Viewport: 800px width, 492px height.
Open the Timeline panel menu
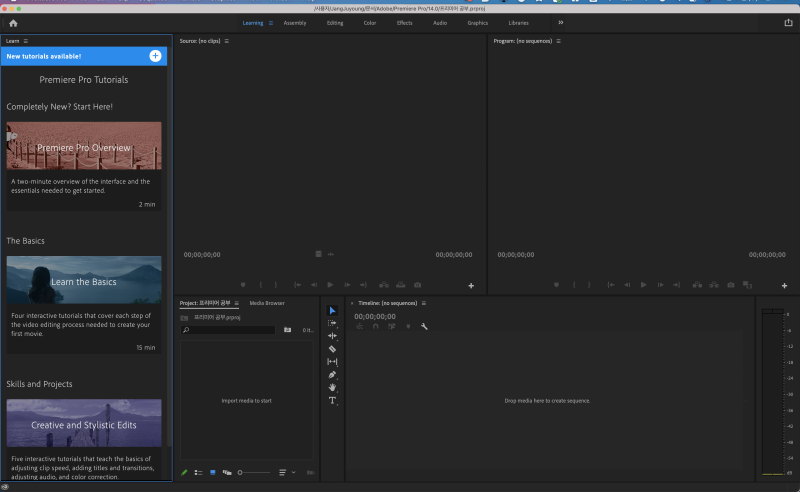click(x=423, y=303)
